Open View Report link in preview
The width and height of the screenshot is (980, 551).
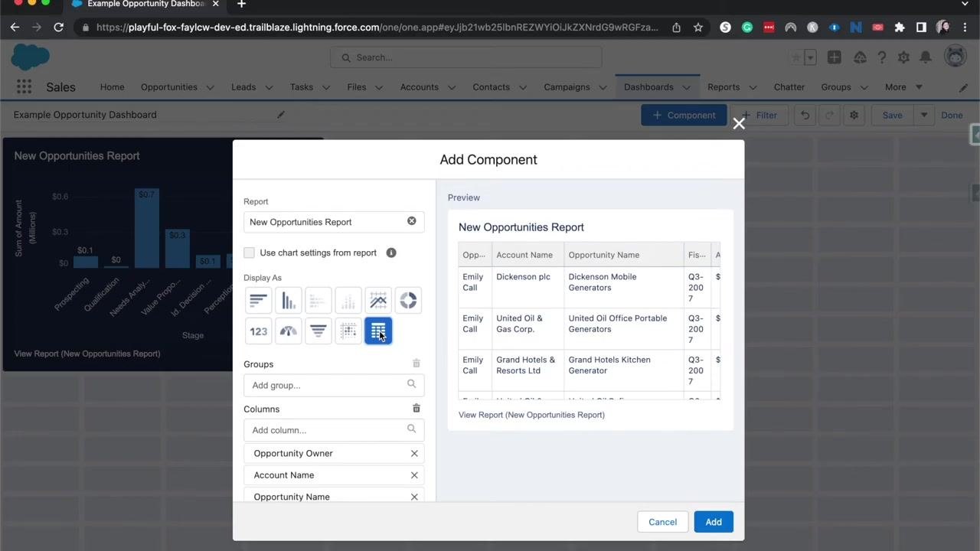coord(531,415)
